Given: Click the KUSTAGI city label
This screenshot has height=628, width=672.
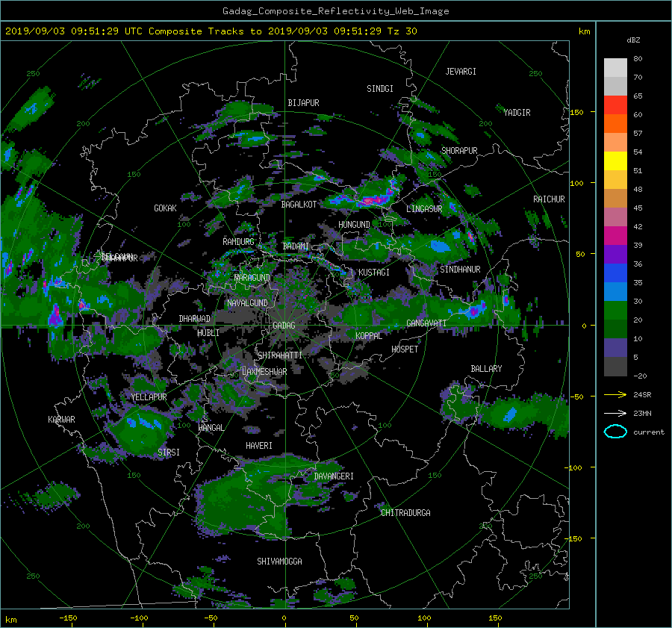Looking at the screenshot, I should [x=374, y=273].
